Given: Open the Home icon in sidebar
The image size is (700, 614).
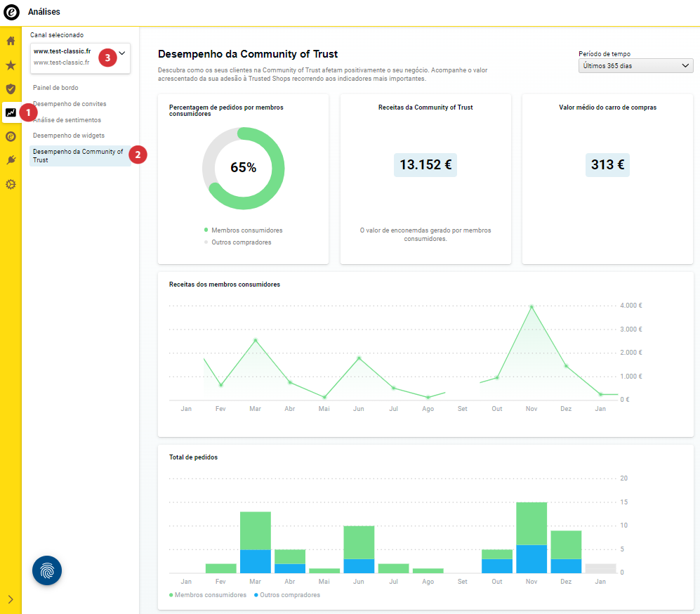Looking at the screenshot, I should pyautogui.click(x=11, y=41).
